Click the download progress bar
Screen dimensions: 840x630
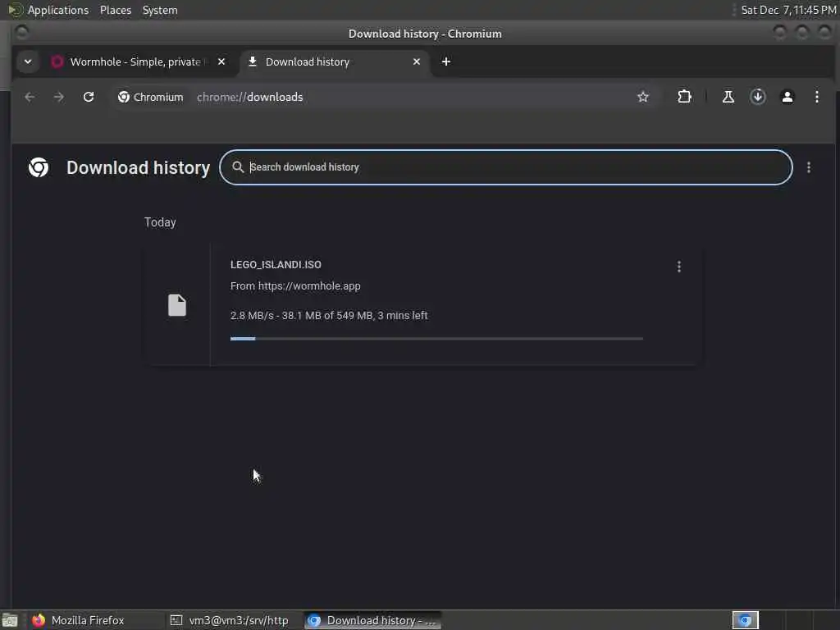[x=436, y=339]
